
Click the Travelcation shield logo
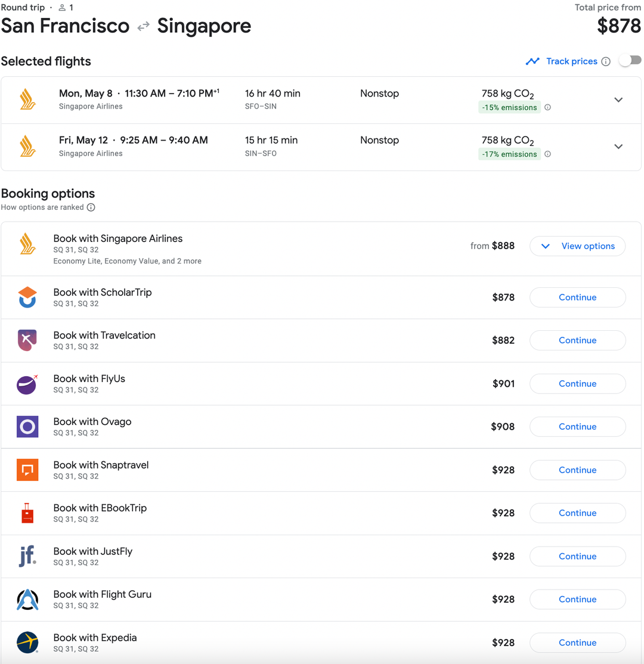[27, 340]
